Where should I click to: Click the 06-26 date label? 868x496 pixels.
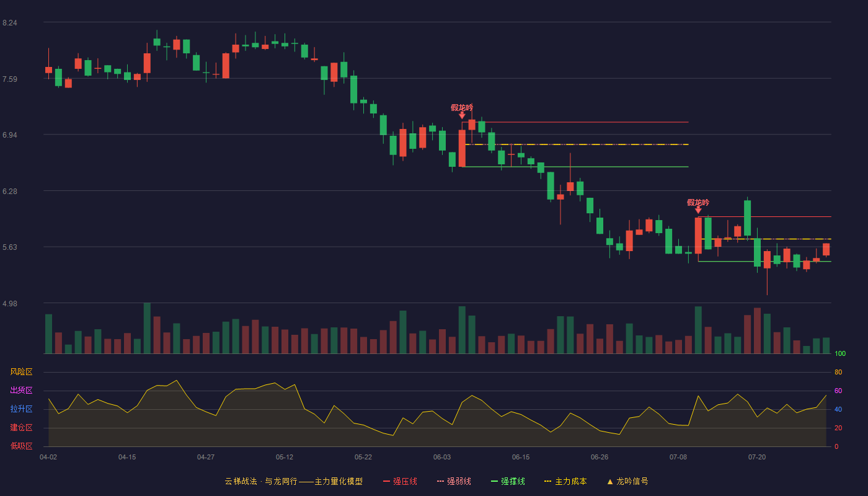[600, 457]
